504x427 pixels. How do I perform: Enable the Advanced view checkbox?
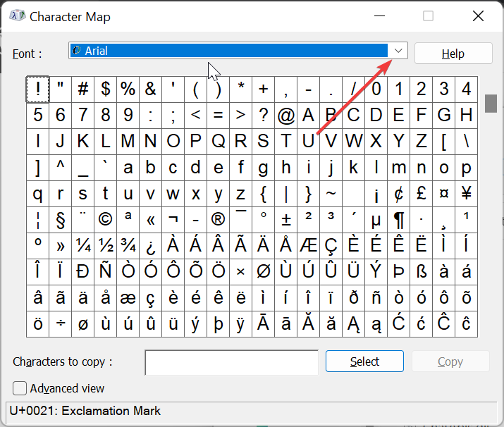coord(20,388)
